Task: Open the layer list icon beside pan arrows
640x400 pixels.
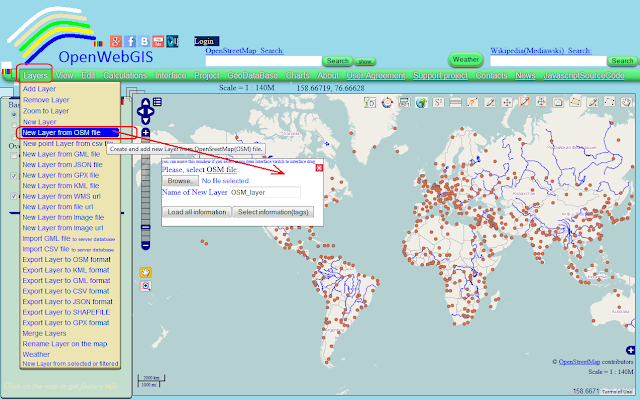Action: (x=157, y=102)
